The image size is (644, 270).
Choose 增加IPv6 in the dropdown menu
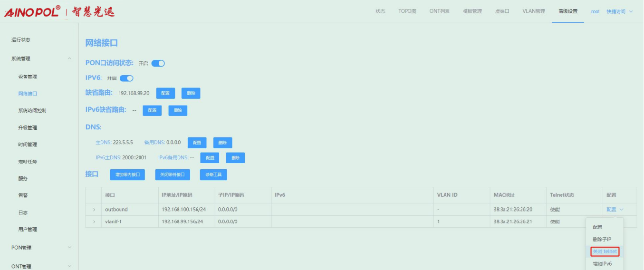[602, 263]
